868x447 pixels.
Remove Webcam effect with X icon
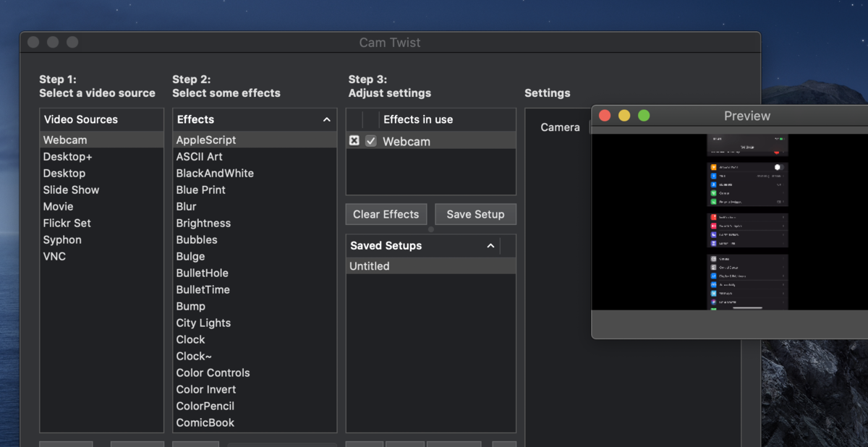pos(354,141)
